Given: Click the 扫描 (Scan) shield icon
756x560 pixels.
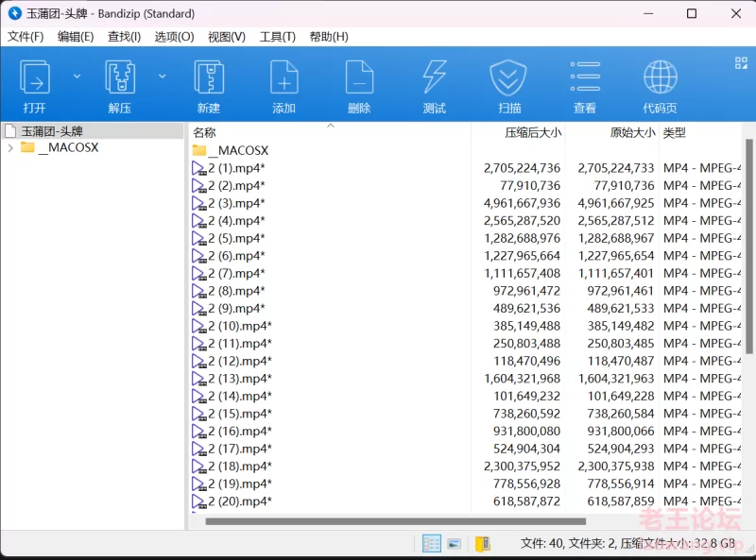Looking at the screenshot, I should click(508, 77).
